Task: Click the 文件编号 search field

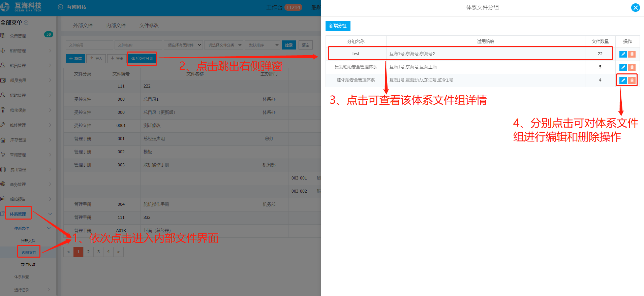Action: click(x=89, y=45)
